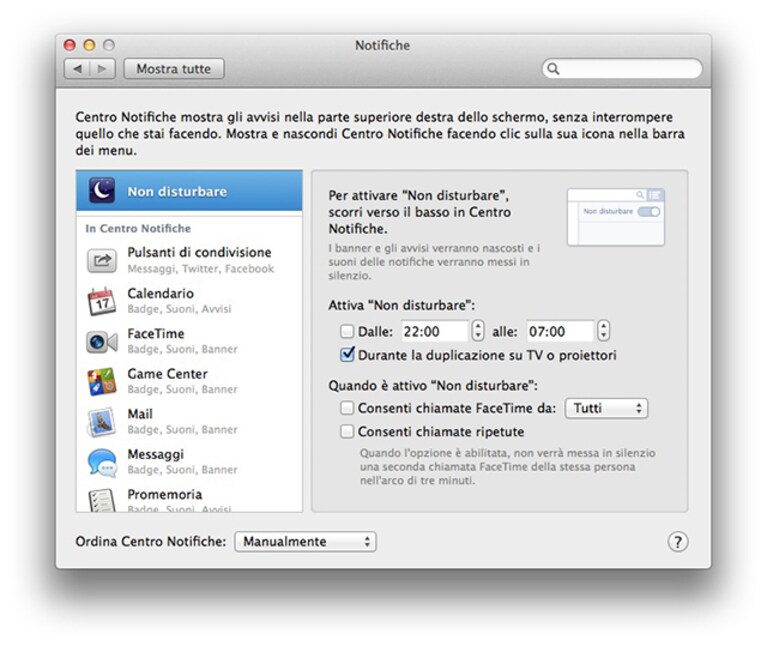Image resolution: width=767 pixels, height=646 pixels.
Task: Tick Consenti chiamate FaceTime da checkbox
Action: point(347,408)
